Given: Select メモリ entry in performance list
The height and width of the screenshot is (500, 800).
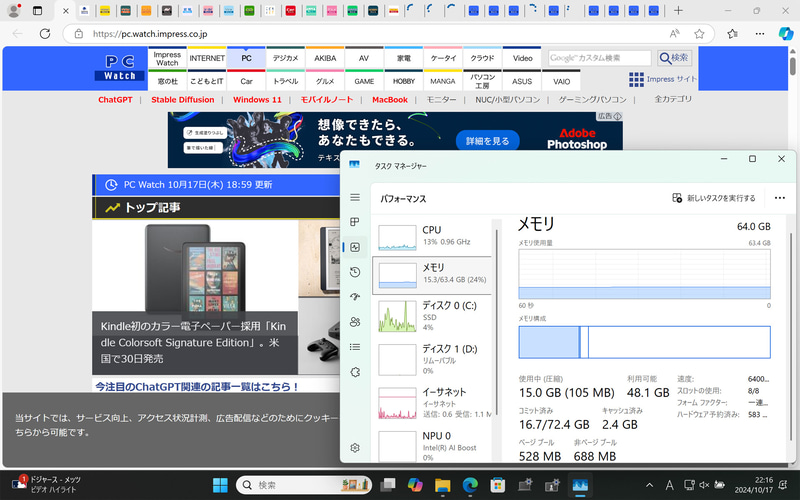Looking at the screenshot, I should click(x=432, y=275).
